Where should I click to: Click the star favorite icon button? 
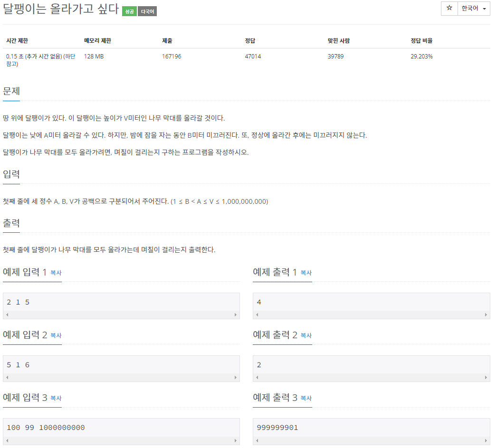(x=449, y=8)
